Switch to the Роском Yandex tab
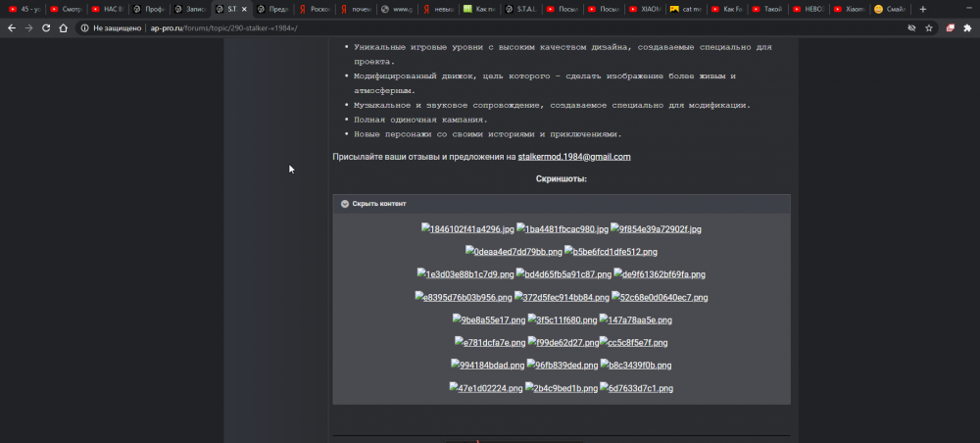 (314, 10)
